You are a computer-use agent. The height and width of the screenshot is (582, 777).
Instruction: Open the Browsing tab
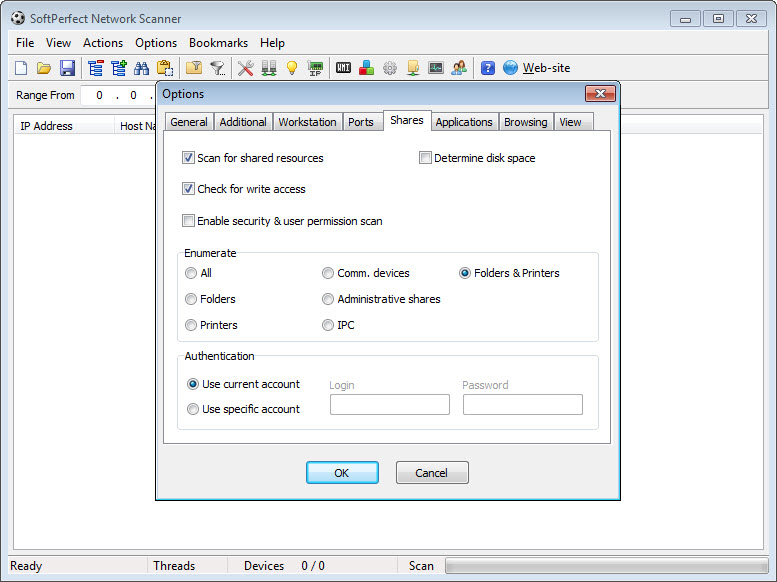tap(525, 122)
